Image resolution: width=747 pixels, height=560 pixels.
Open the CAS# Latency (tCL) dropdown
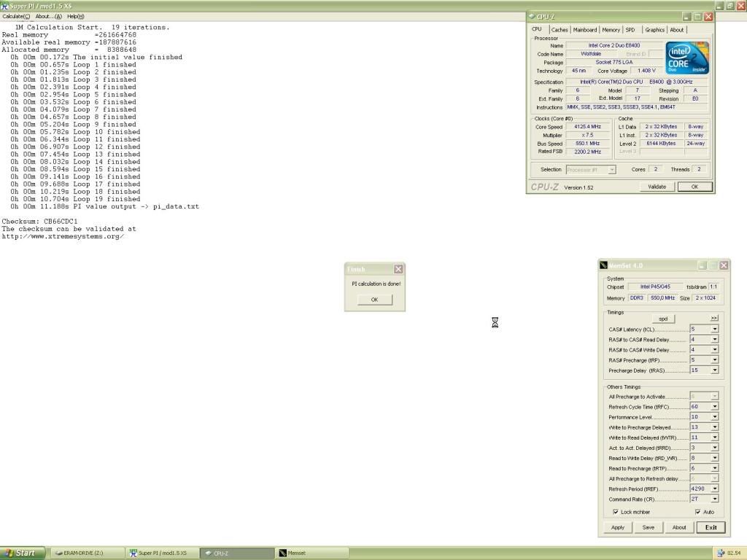pos(715,329)
